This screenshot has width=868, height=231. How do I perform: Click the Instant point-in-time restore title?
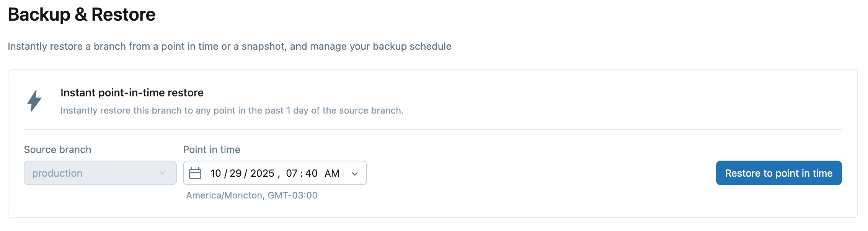click(132, 93)
